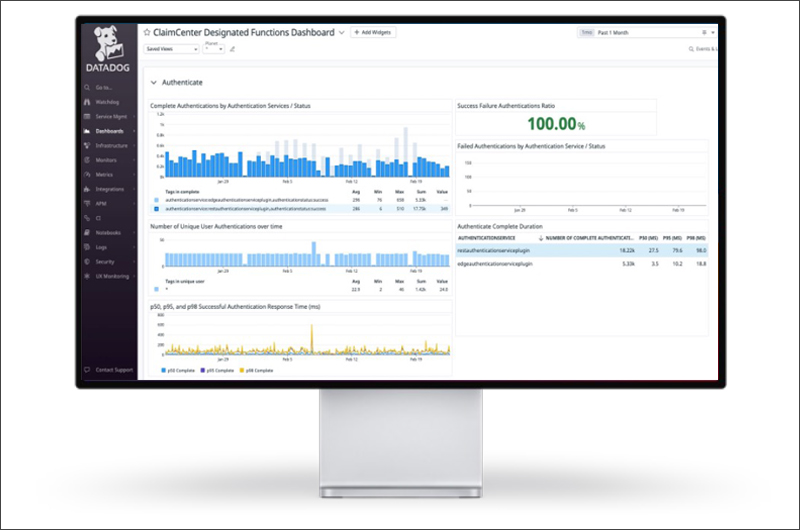Click Contact Support in the sidebar
Image resolution: width=800 pixels, height=530 pixels.
(112, 370)
